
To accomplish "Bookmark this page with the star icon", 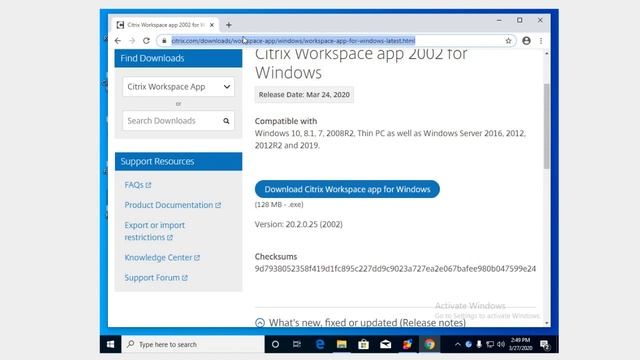I will pyautogui.click(x=508, y=41).
